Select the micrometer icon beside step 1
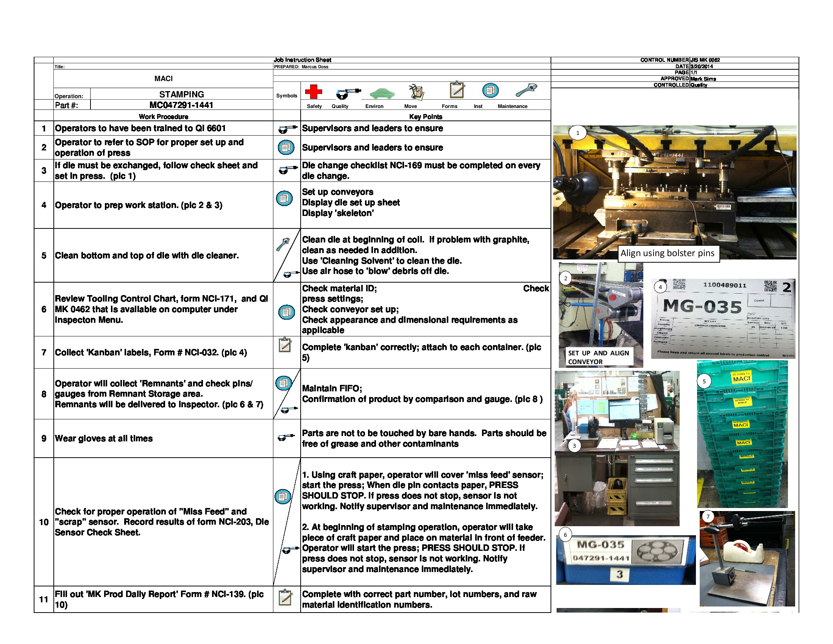The height and width of the screenshot is (644, 833). point(287,128)
